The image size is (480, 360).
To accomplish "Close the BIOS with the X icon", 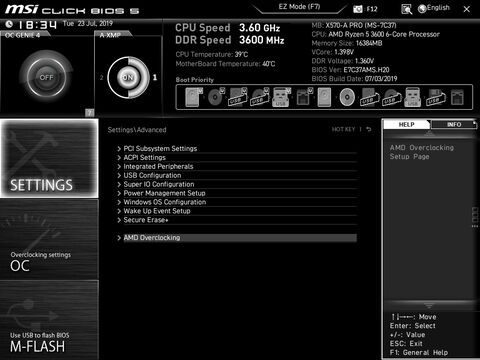I will point(467,9).
